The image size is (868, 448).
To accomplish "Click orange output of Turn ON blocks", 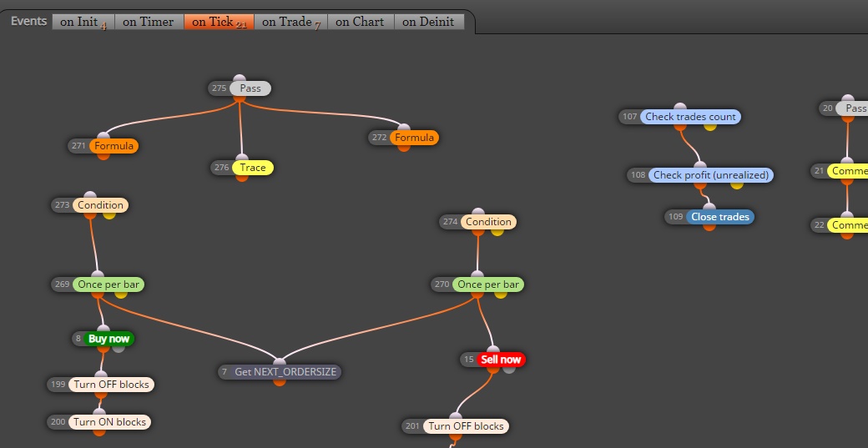I will [99, 432].
